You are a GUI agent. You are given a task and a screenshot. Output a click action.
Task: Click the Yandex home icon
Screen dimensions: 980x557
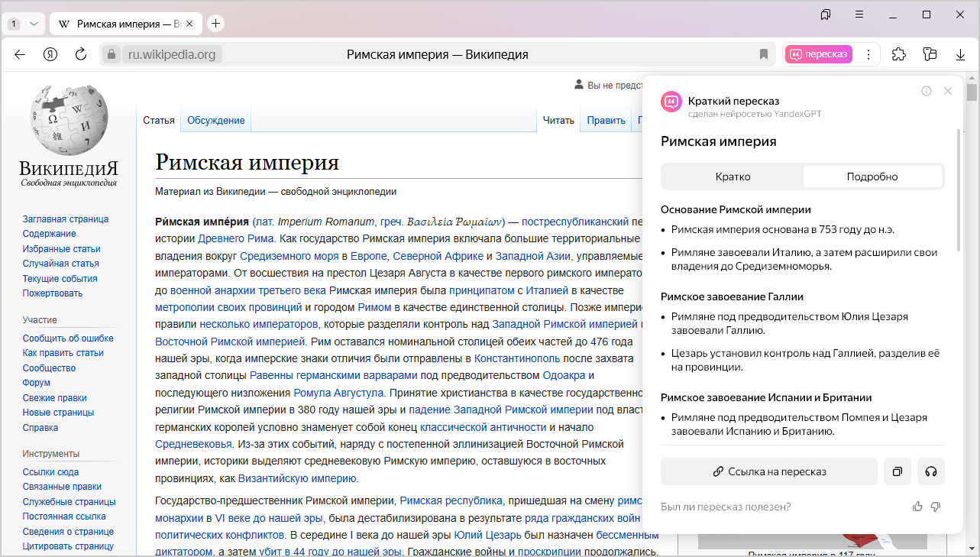pos(50,54)
